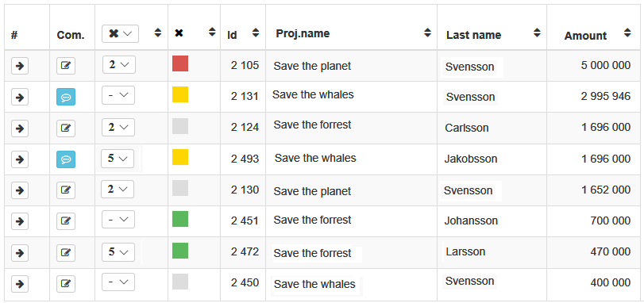Viewport: 644px width, 303px height.
Task: Edit comment for Save the planet 2 105
Action: pos(66,66)
